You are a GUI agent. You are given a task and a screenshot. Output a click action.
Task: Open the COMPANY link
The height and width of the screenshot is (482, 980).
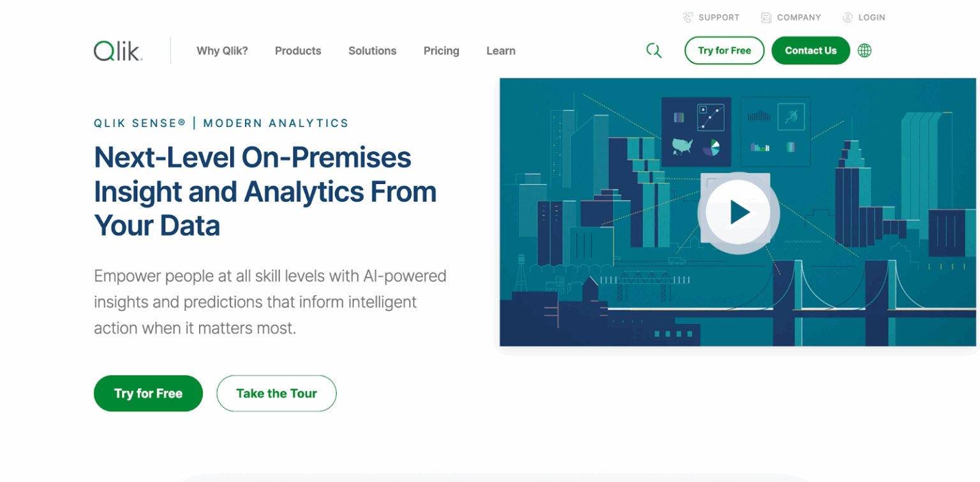coord(799,18)
